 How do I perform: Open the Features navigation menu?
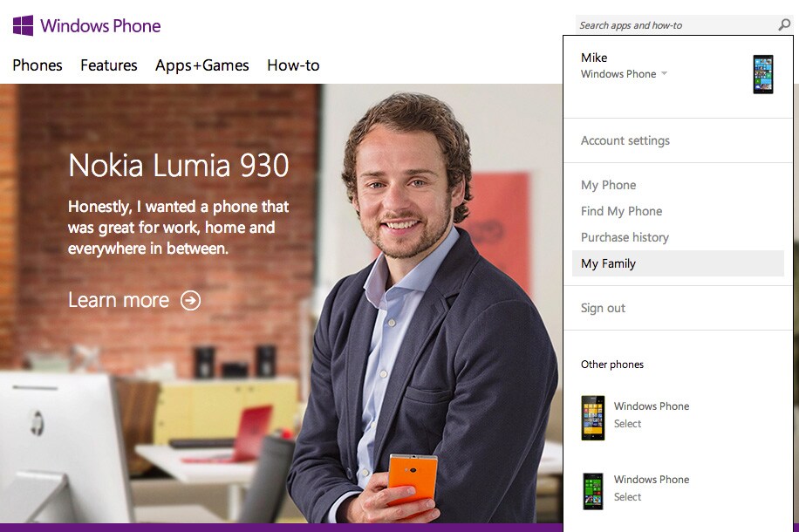(108, 65)
